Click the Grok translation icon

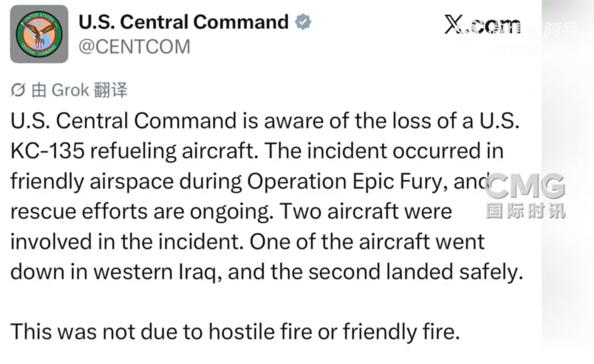click(18, 90)
